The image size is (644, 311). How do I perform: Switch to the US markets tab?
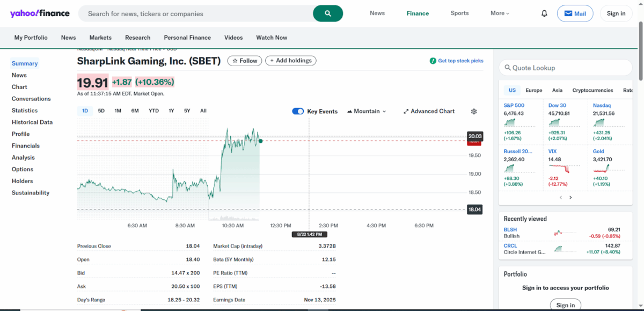(x=512, y=90)
